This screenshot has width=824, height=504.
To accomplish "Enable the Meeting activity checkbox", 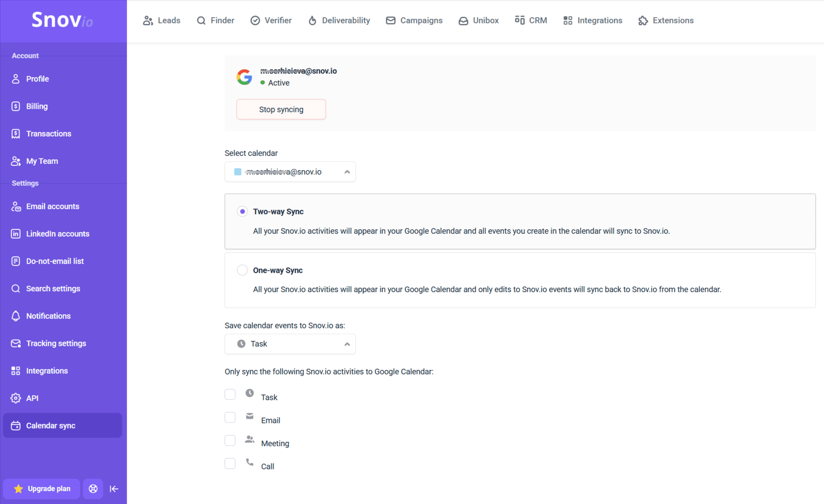I will (x=230, y=440).
